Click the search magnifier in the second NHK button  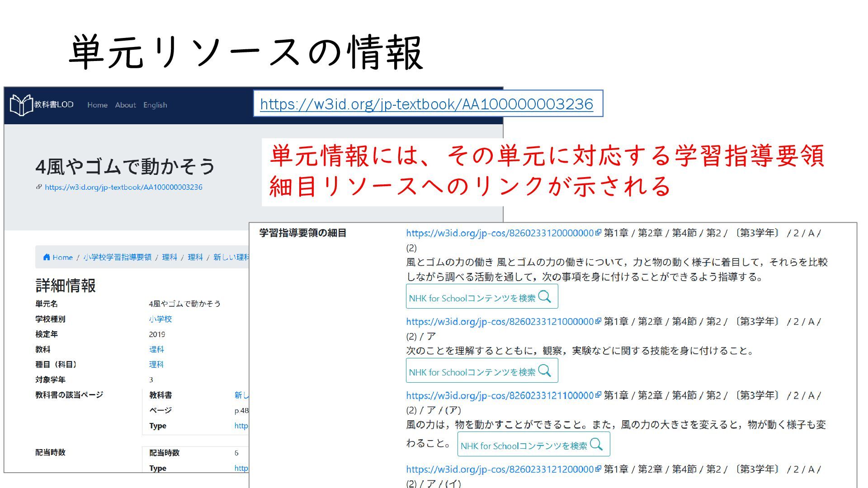coord(545,371)
